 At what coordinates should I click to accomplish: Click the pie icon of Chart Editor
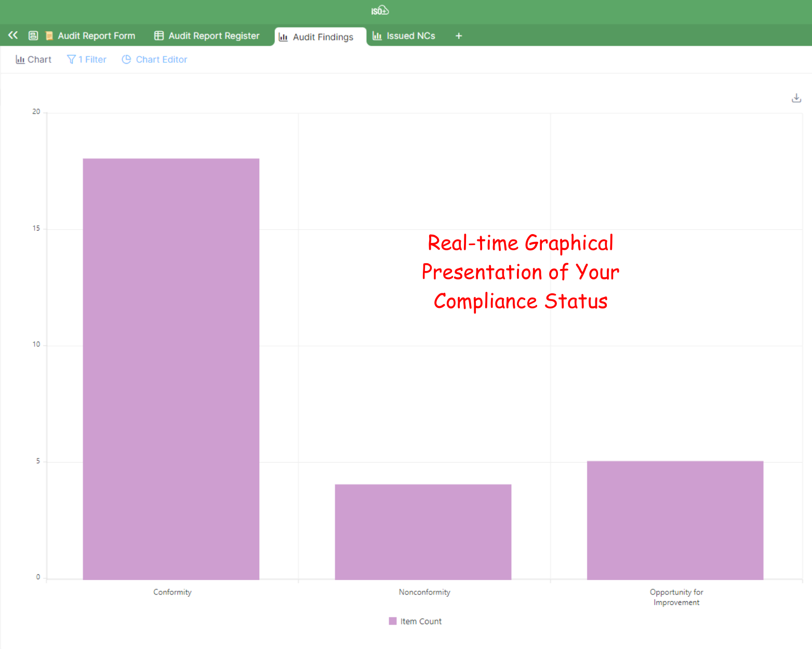click(x=126, y=60)
